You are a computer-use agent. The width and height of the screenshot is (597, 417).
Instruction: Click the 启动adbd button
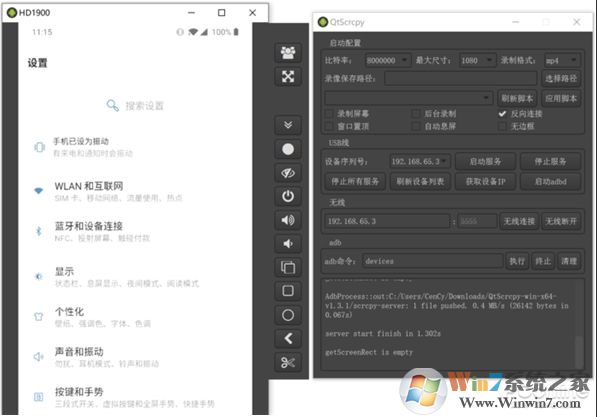coord(551,181)
